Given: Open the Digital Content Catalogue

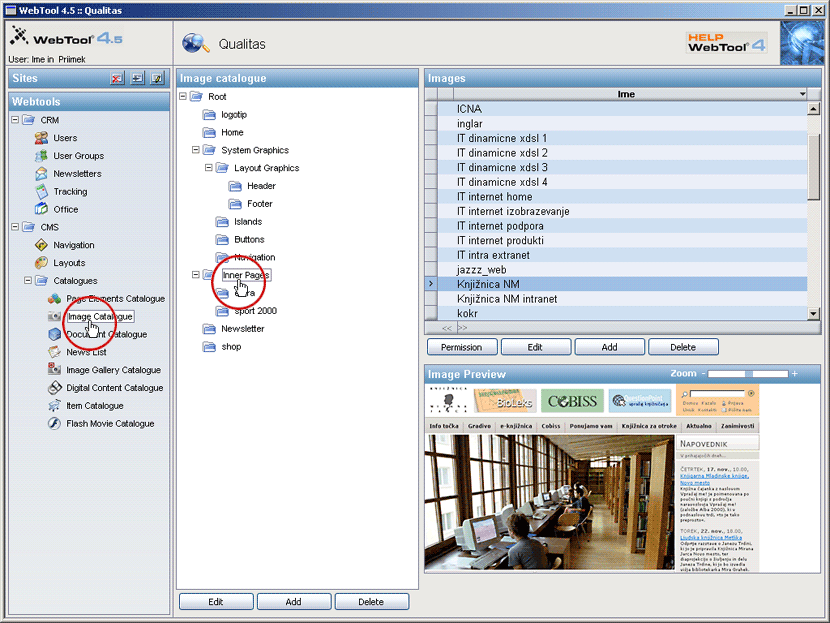Looking at the screenshot, I should coord(114,388).
